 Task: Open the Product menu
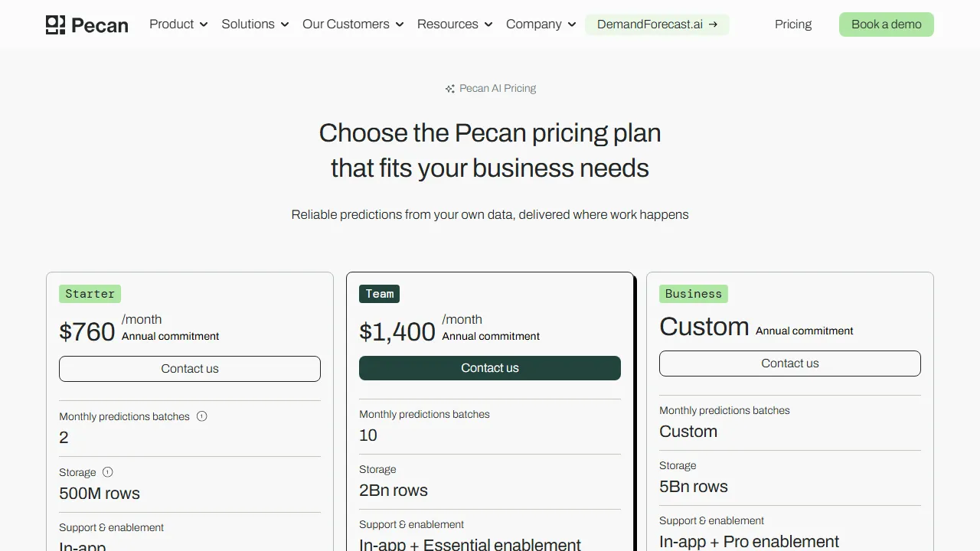tap(178, 24)
